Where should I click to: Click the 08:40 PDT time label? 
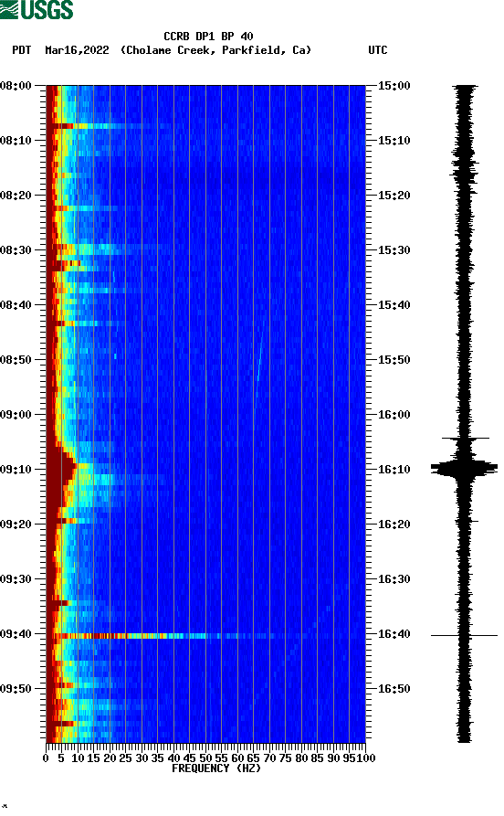(16, 305)
